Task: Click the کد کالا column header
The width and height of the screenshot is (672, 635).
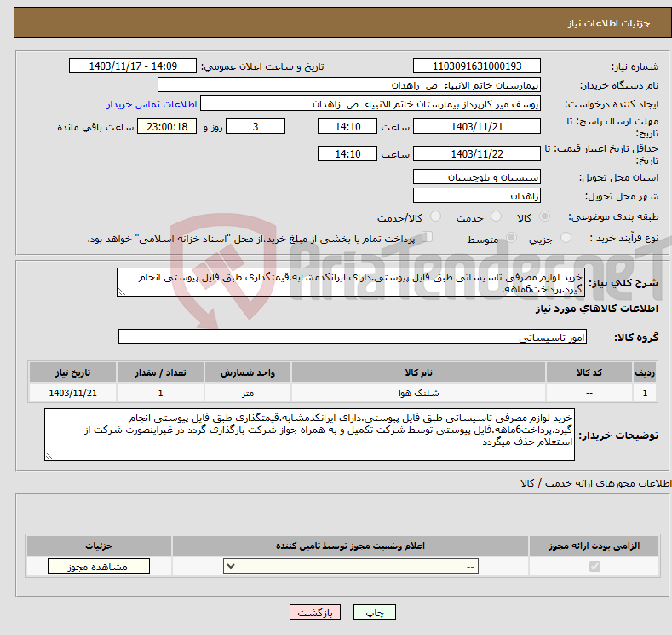Action: pos(589,372)
